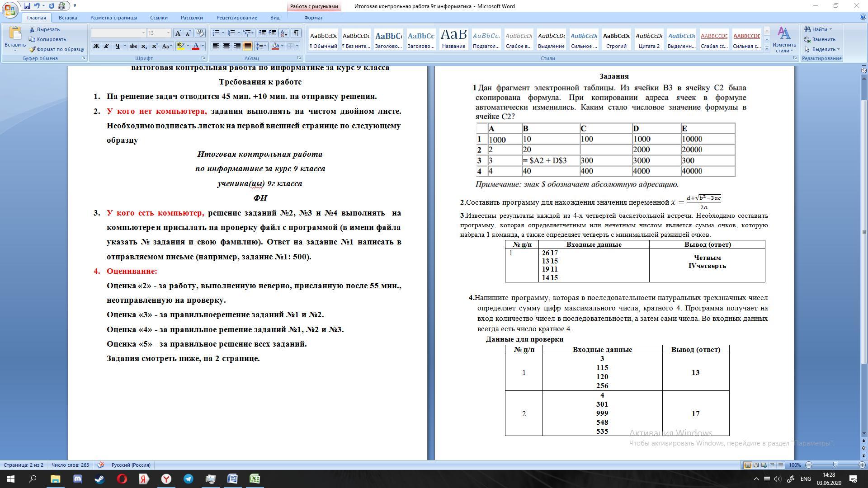868x488 pixels.
Task: Click the Clear Formatting eraser icon
Action: tap(200, 33)
